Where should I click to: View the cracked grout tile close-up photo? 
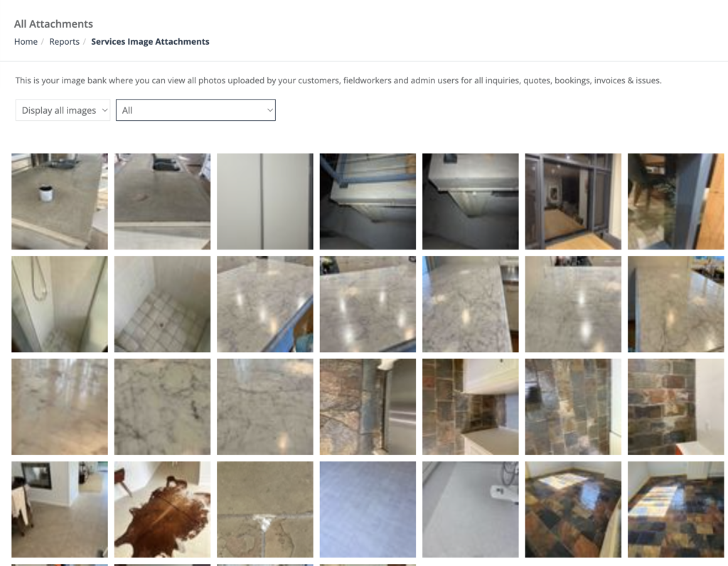[x=264, y=509]
